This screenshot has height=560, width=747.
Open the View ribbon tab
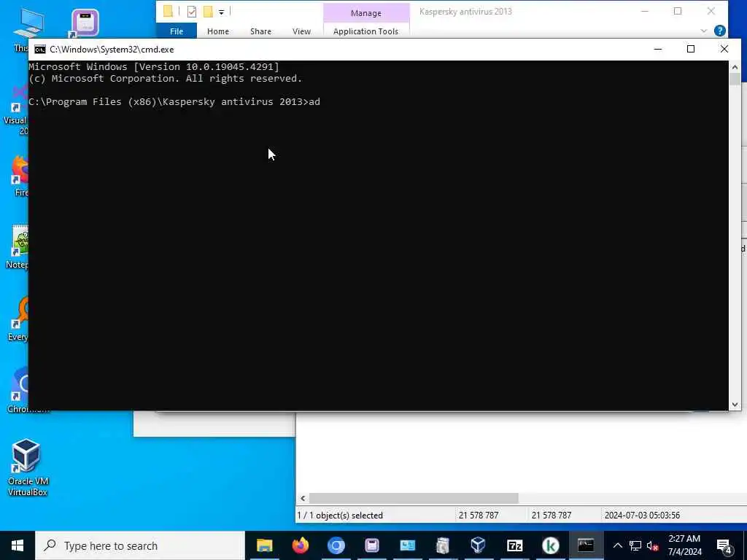pyautogui.click(x=301, y=31)
